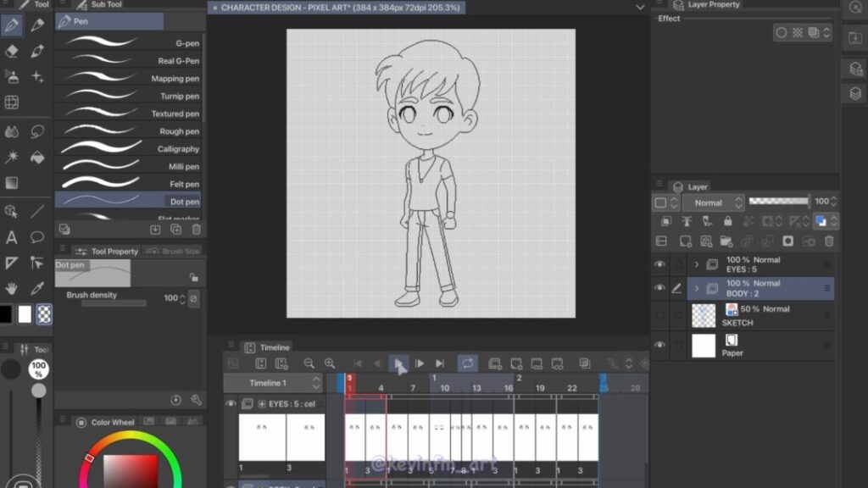Zoom in on the timeline

(x=330, y=363)
